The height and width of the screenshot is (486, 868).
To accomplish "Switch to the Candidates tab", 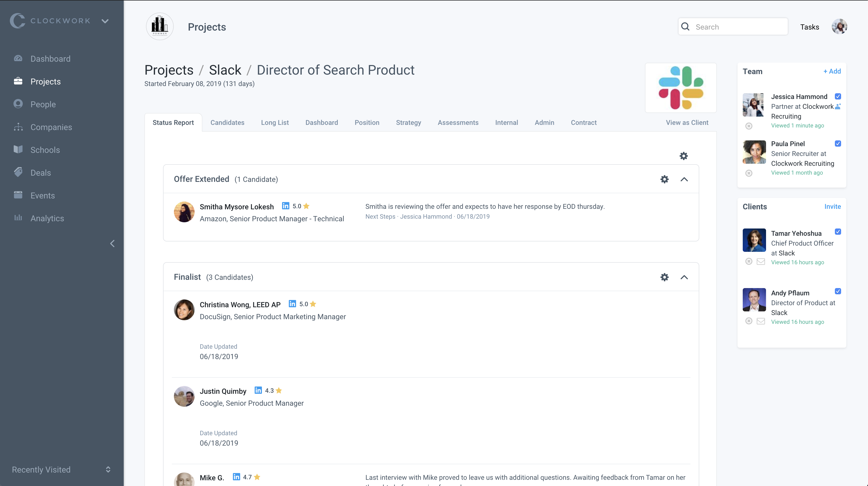I will tap(227, 123).
